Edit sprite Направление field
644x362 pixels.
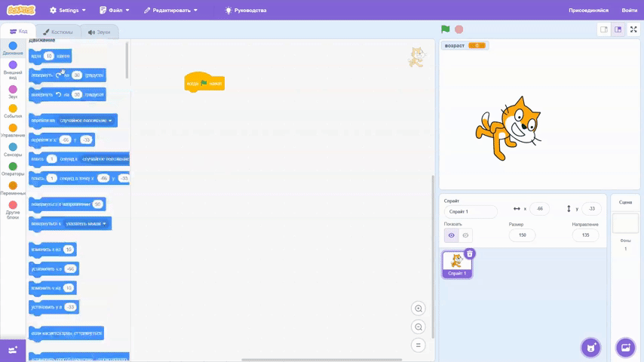[585, 235]
